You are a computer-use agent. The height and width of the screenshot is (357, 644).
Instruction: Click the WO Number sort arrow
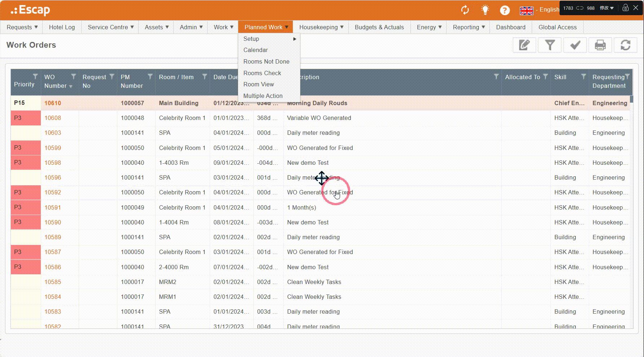pyautogui.click(x=71, y=86)
